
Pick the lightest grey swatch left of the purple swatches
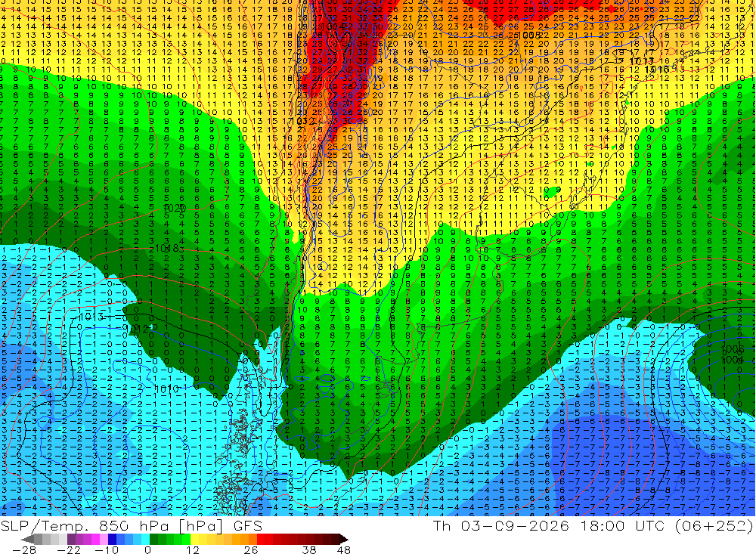[63, 539]
